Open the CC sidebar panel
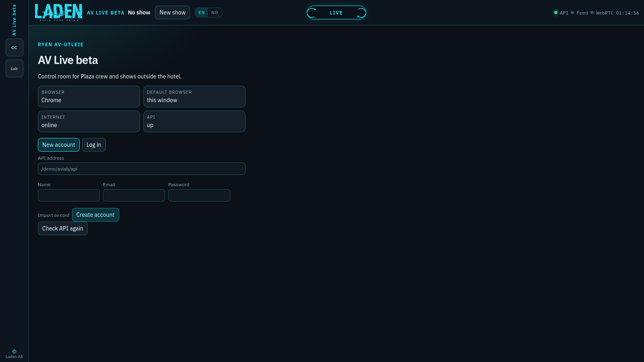 pos(14,47)
